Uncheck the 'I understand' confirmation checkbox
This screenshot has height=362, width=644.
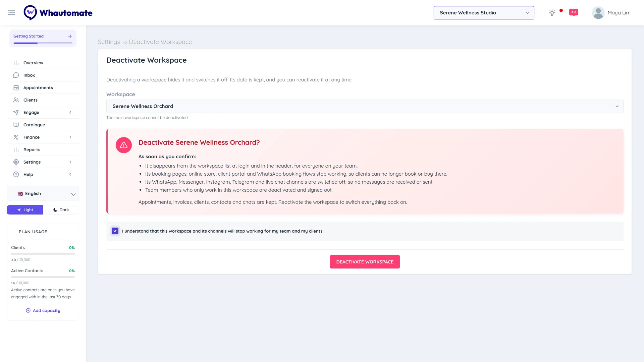click(x=115, y=231)
